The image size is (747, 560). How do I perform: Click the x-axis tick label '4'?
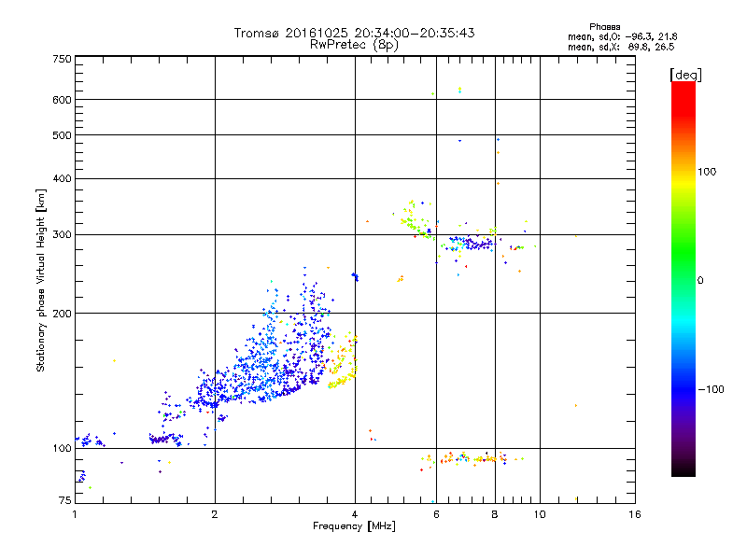pos(355,514)
